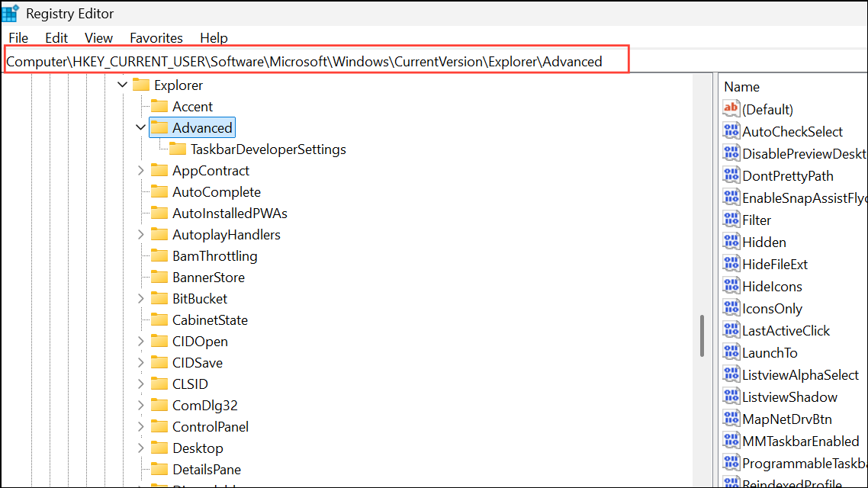Click the AutoCheckSelect DWORD icon
This screenshot has height=488, width=868.
[x=731, y=130]
